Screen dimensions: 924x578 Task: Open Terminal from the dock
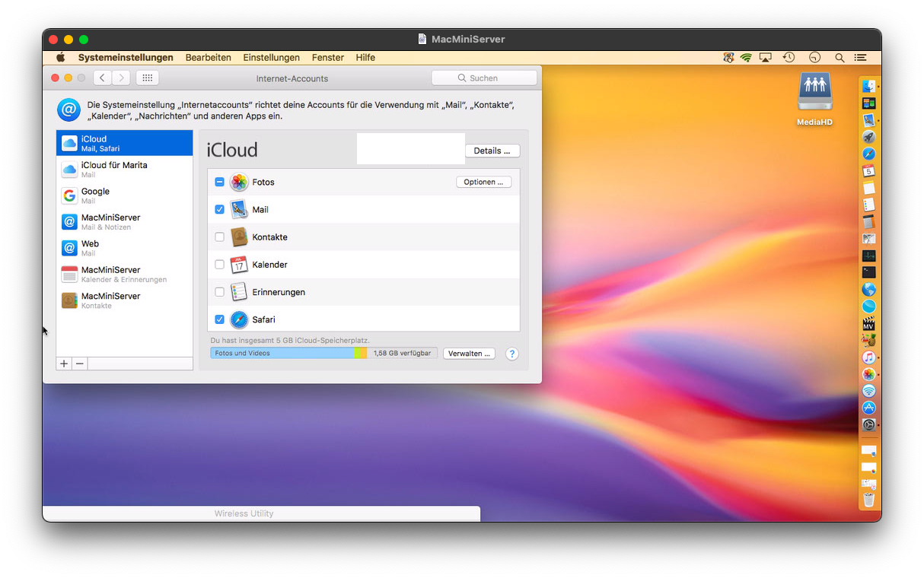point(868,272)
